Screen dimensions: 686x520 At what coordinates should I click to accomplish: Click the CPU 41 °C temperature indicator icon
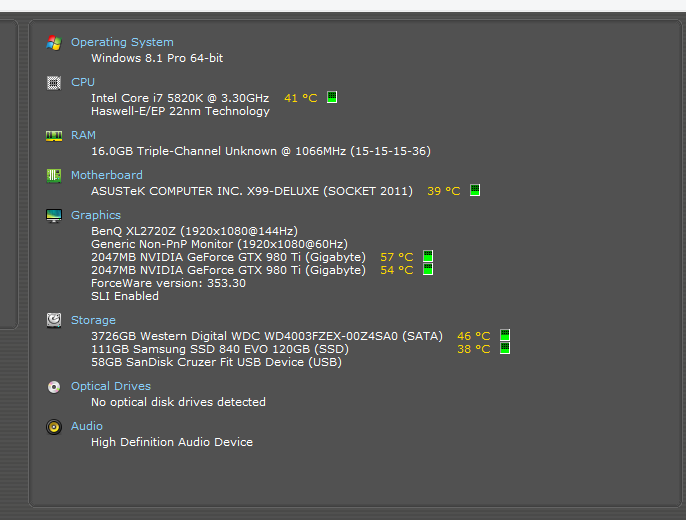332,97
